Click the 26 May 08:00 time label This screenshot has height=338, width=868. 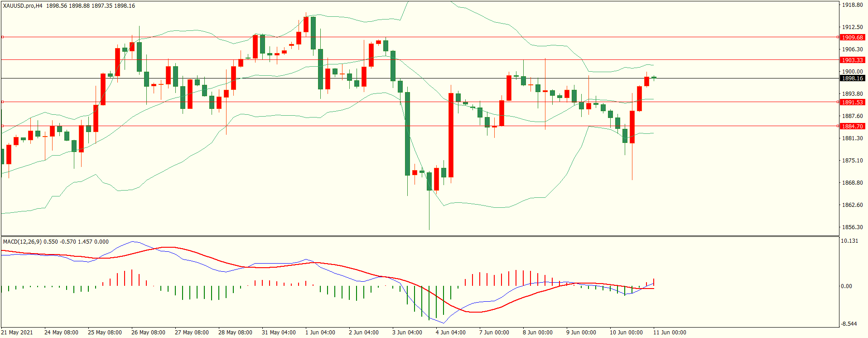[148, 333]
